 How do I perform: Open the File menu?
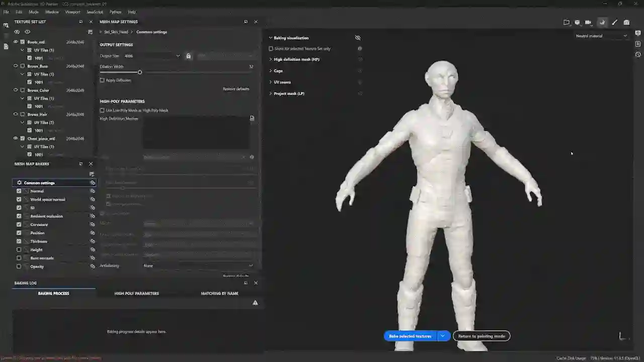click(x=6, y=12)
